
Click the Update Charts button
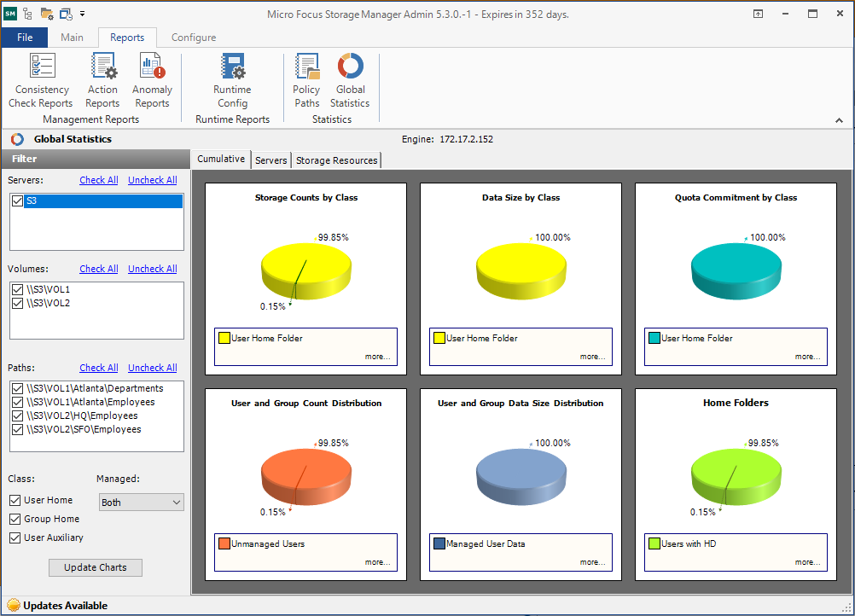point(96,567)
